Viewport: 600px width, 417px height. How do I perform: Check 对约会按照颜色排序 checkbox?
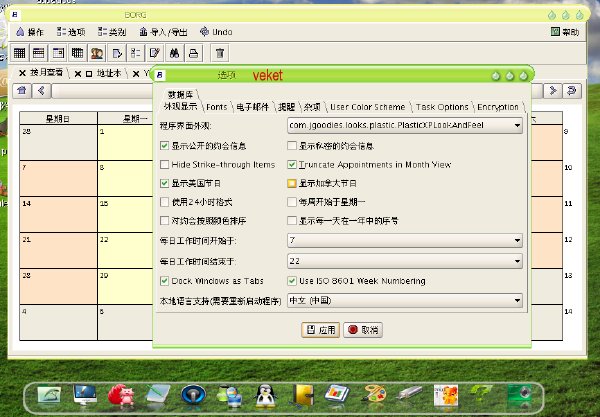(164, 221)
